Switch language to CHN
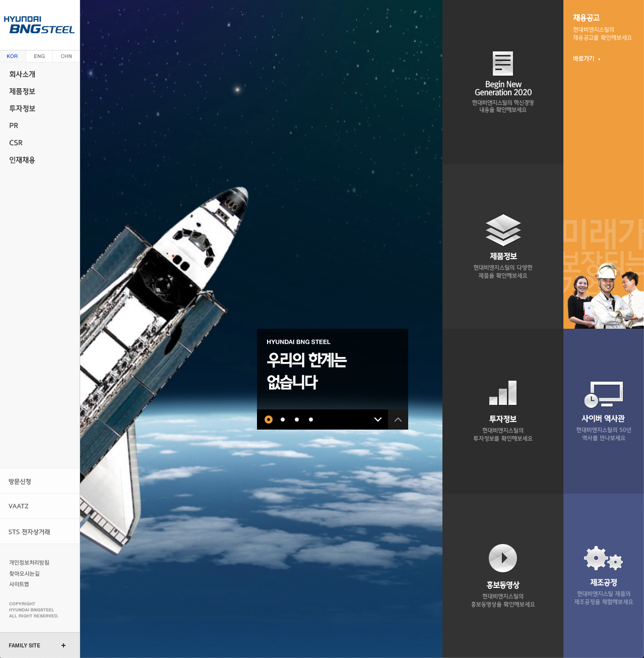Screen dimensions: 644x658 [x=66, y=56]
